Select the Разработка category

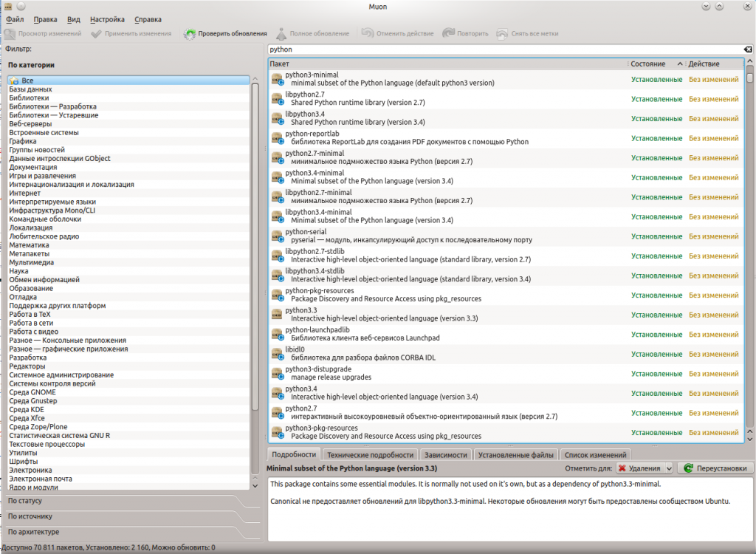pyautogui.click(x=128, y=358)
